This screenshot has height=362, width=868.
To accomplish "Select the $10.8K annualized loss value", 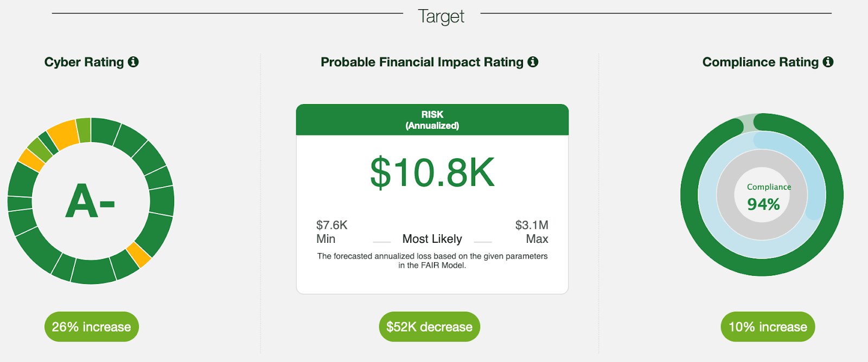I will click(x=432, y=173).
